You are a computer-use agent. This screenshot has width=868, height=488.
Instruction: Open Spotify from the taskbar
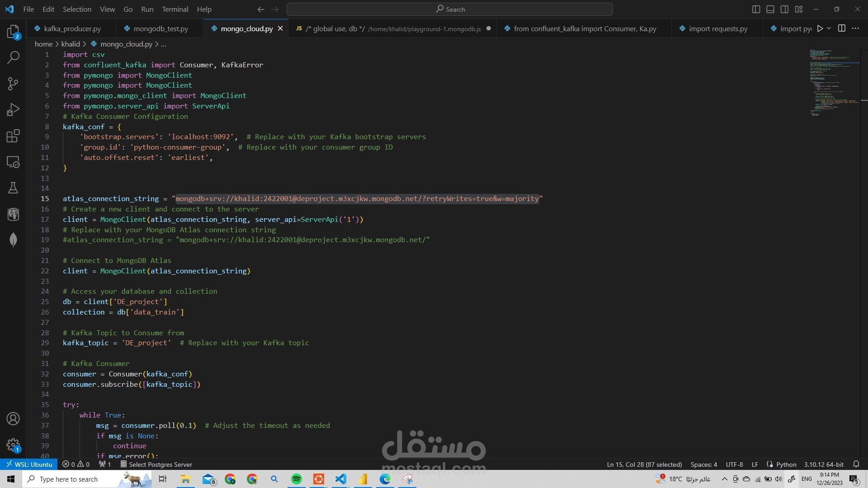click(x=297, y=479)
